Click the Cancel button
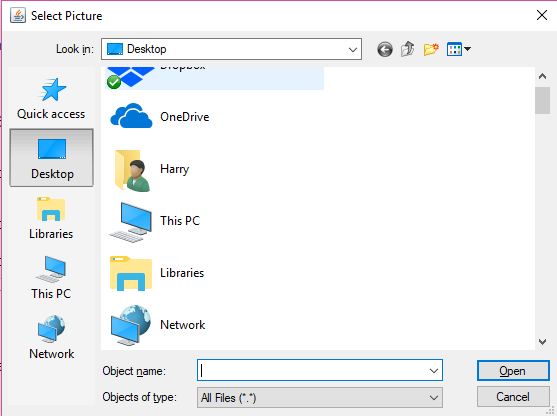Viewport: 557px width, 416px height. pos(513,397)
